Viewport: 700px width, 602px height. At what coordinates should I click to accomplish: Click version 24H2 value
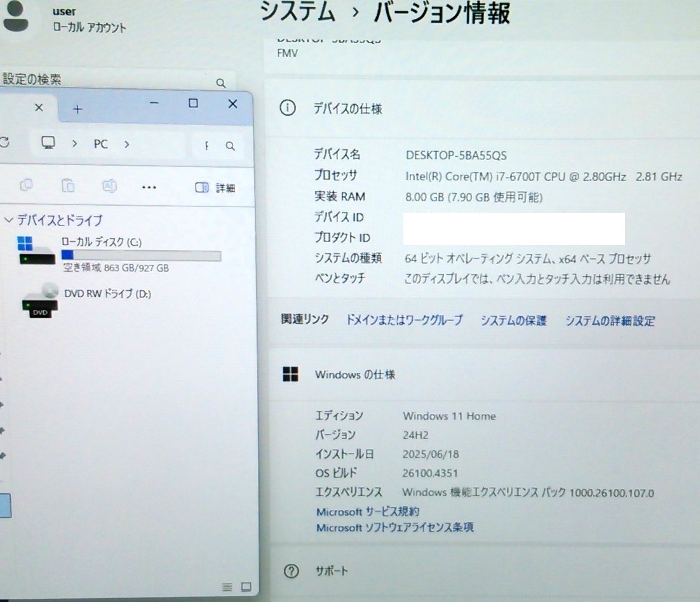[415, 435]
